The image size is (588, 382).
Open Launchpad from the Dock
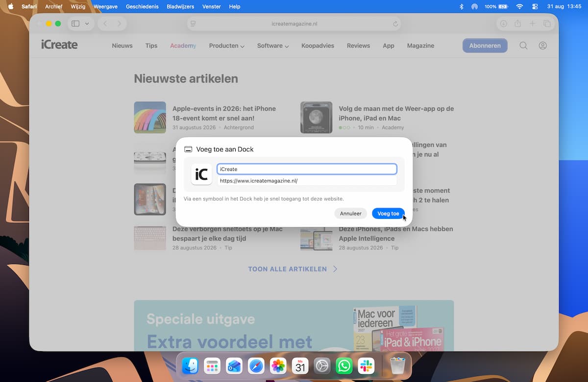212,366
